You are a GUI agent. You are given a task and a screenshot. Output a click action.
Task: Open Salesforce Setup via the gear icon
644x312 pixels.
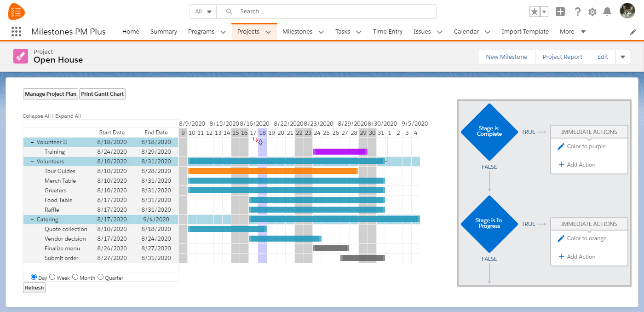coord(592,12)
